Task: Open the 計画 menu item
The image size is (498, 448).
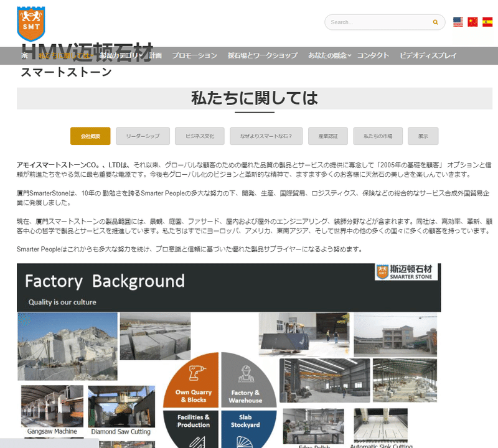Action: click(x=155, y=55)
